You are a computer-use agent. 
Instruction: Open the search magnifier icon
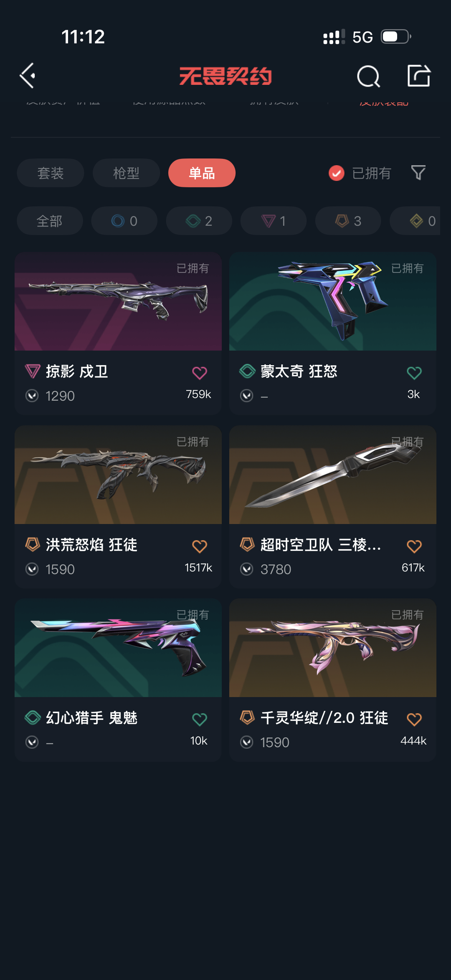(x=368, y=76)
